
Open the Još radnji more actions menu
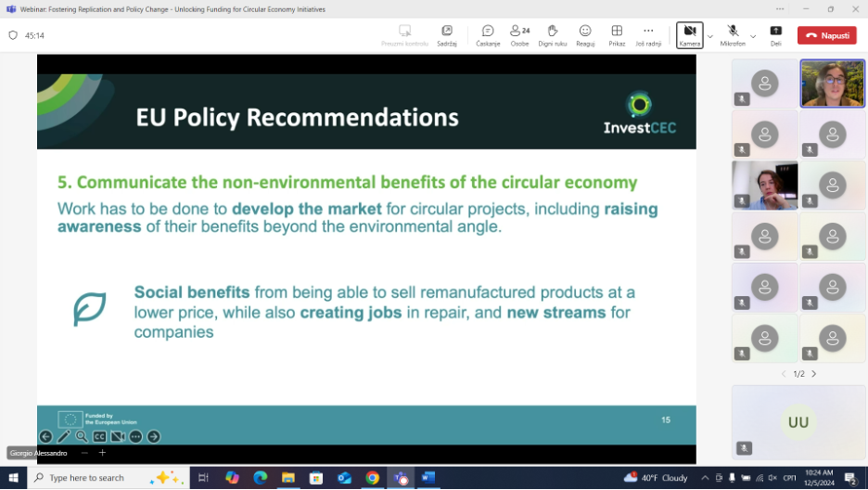pos(648,34)
